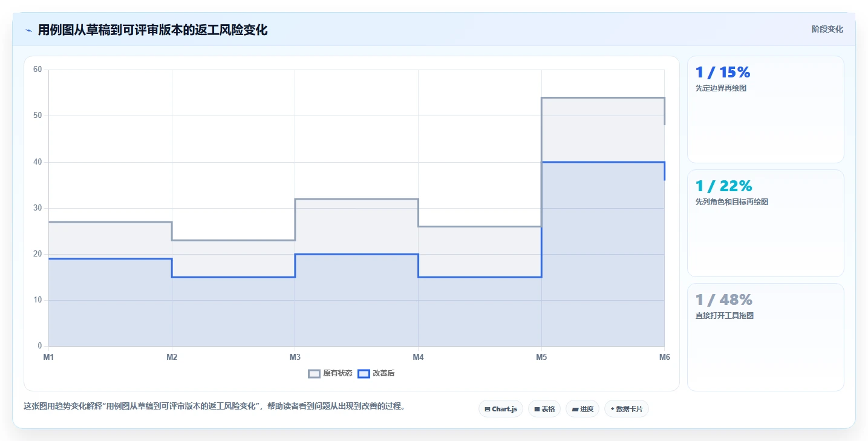Image resolution: width=868 pixels, height=441 pixels.
Task: Open the 1 / 15% stat card
Action: pyautogui.click(x=766, y=109)
